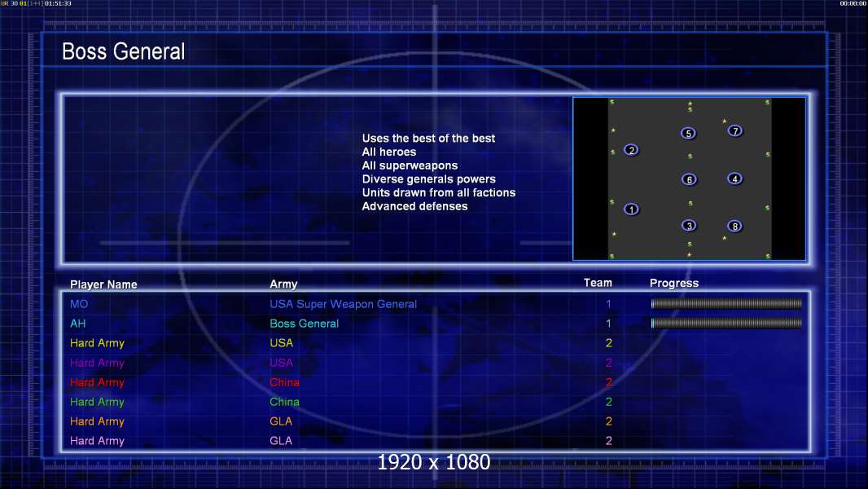This screenshot has height=489, width=868.
Task: Click the Army column header
Action: pyautogui.click(x=283, y=284)
